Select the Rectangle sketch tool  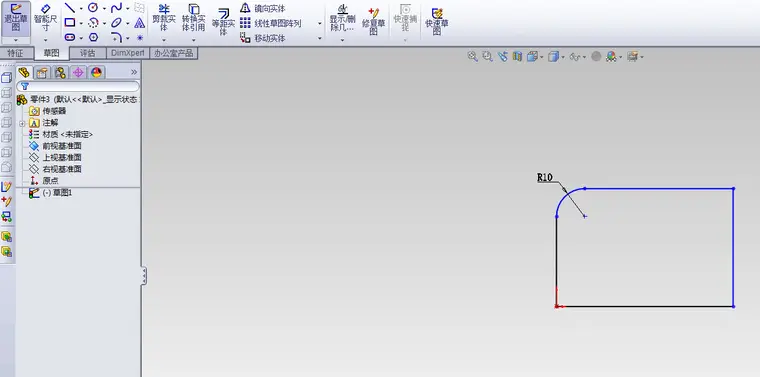pos(70,23)
